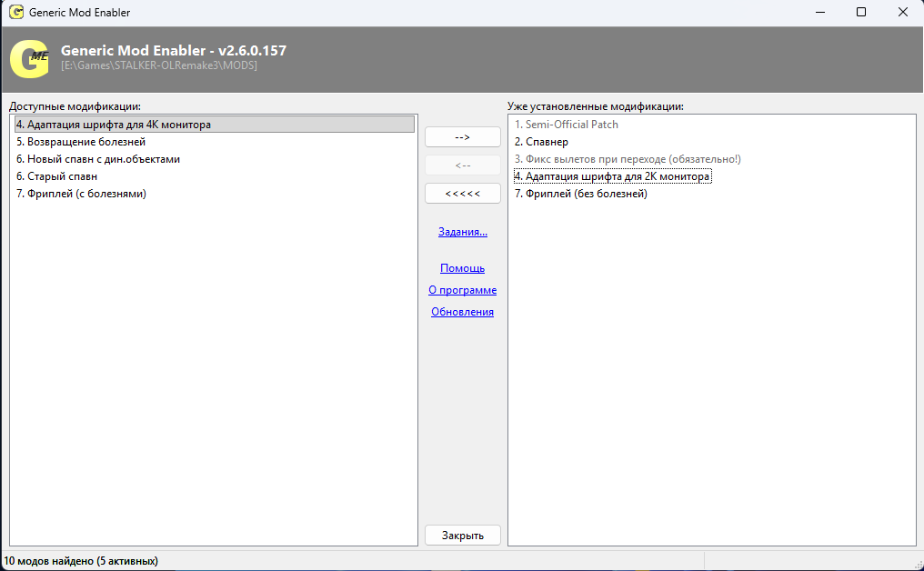Select installed 4. Адаптация шрифта для 2K монитора
Viewport: 924px width, 571px height.
pos(612,176)
